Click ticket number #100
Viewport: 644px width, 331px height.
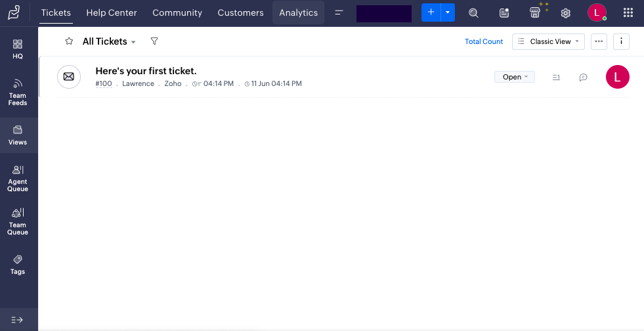(x=104, y=84)
